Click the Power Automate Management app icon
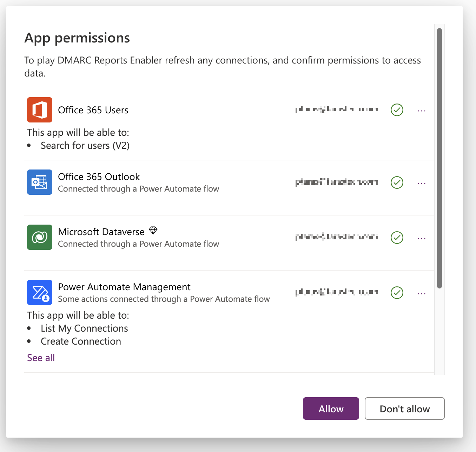 tap(40, 292)
